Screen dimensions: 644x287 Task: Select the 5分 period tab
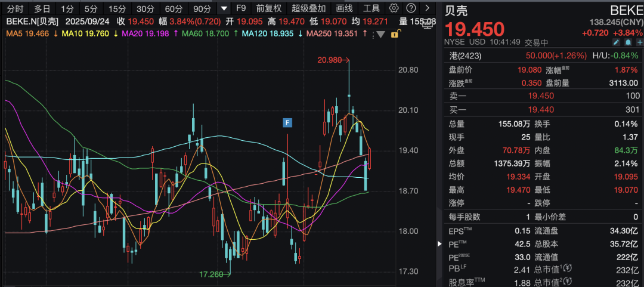(91, 8)
